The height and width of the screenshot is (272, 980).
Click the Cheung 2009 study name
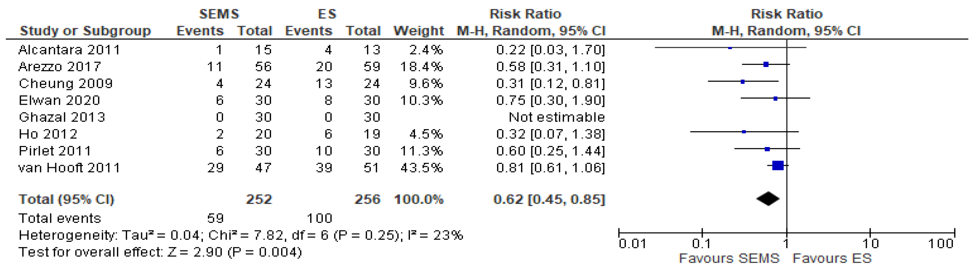click(66, 83)
